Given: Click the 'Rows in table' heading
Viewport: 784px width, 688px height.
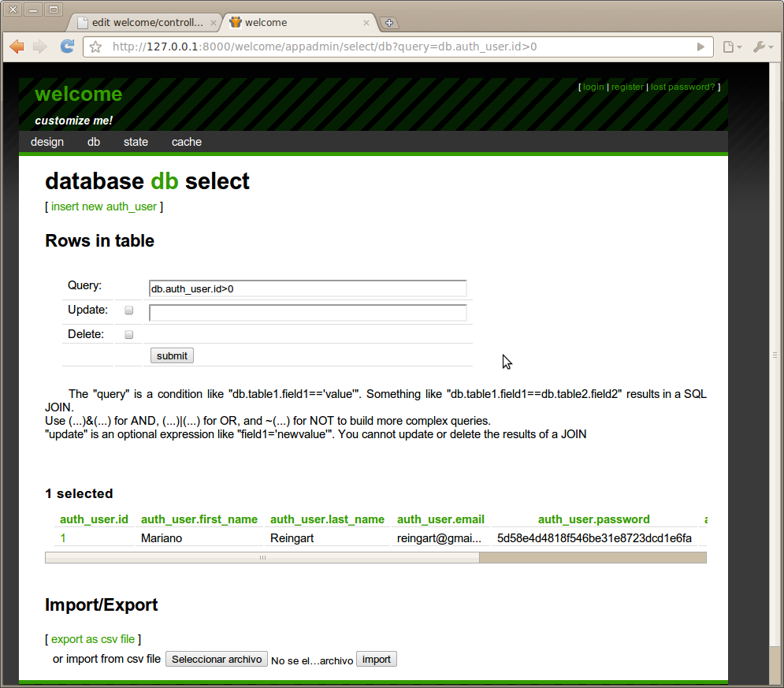Looking at the screenshot, I should point(99,241).
